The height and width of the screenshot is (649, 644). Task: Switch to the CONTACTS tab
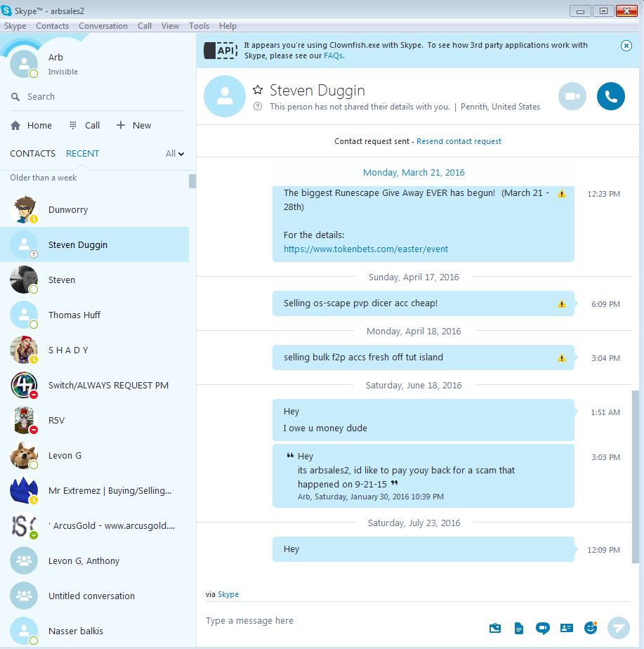(32, 154)
